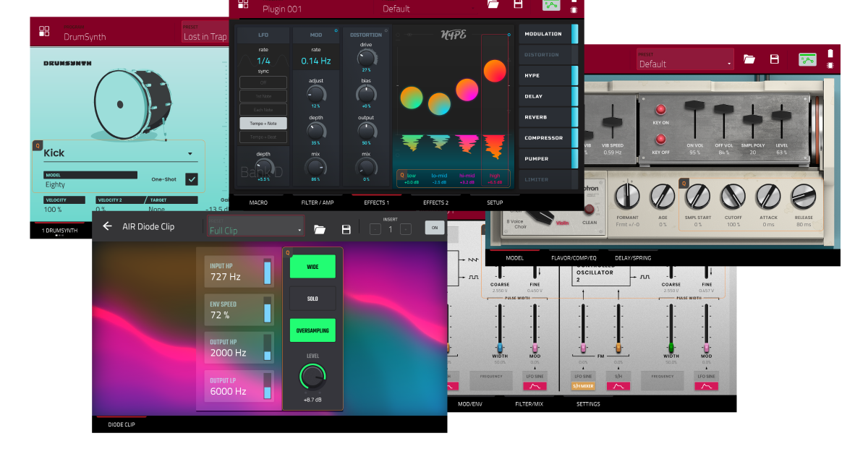Click the red KEY OFF lamp button
The height and width of the screenshot is (454, 868).
click(660, 140)
